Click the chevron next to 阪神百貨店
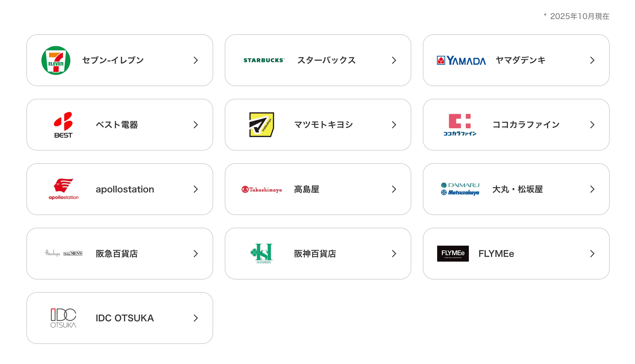This screenshot has height=364, width=635. tap(394, 254)
